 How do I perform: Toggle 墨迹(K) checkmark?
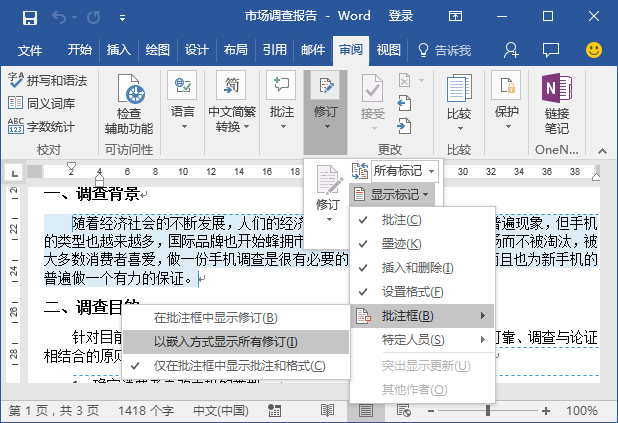coord(423,244)
